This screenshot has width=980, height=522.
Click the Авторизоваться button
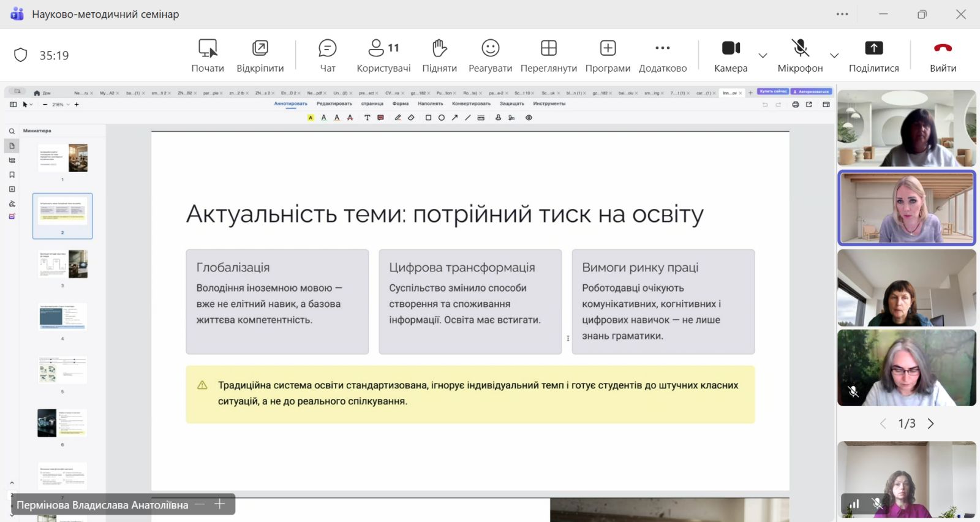pos(812,91)
